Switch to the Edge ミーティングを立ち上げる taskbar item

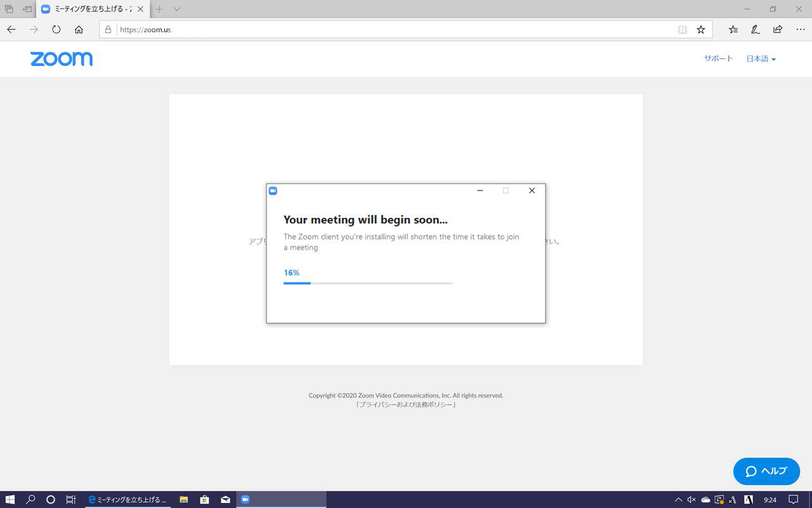coord(129,500)
